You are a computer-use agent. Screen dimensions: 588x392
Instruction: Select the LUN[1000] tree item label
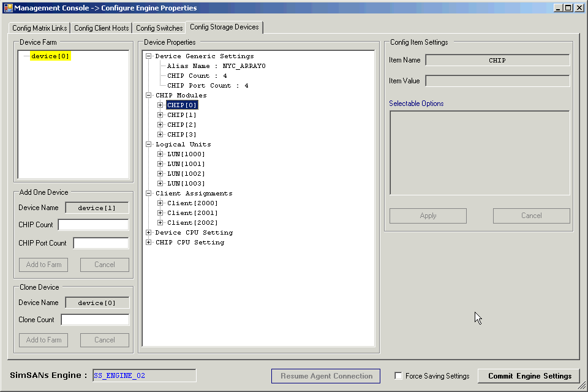(186, 154)
